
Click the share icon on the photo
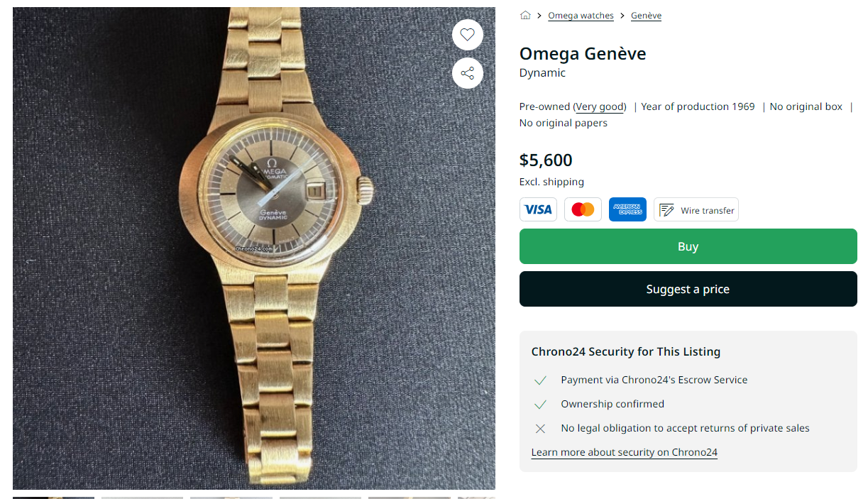(467, 73)
